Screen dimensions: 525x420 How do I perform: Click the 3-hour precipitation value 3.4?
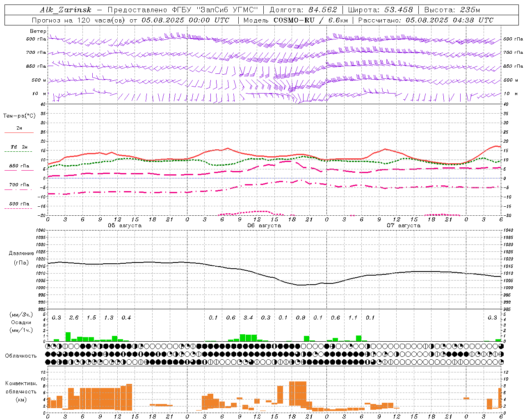pos(248,317)
